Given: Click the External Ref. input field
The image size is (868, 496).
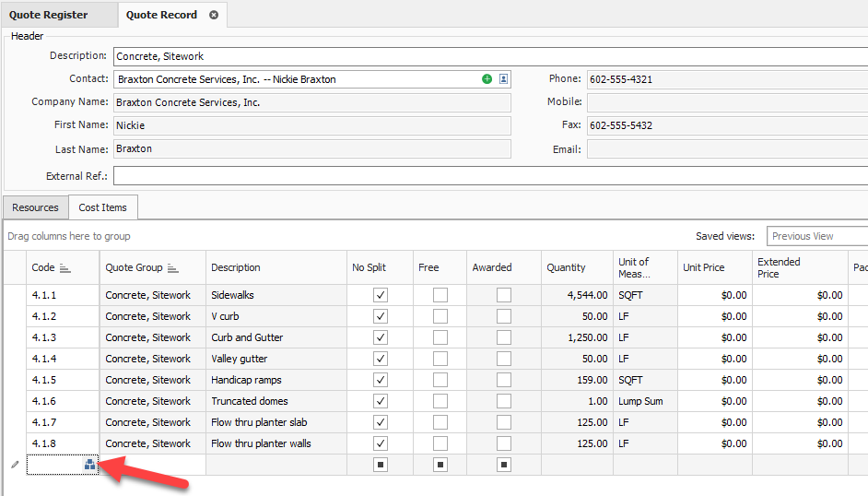Looking at the screenshot, I should point(490,175).
